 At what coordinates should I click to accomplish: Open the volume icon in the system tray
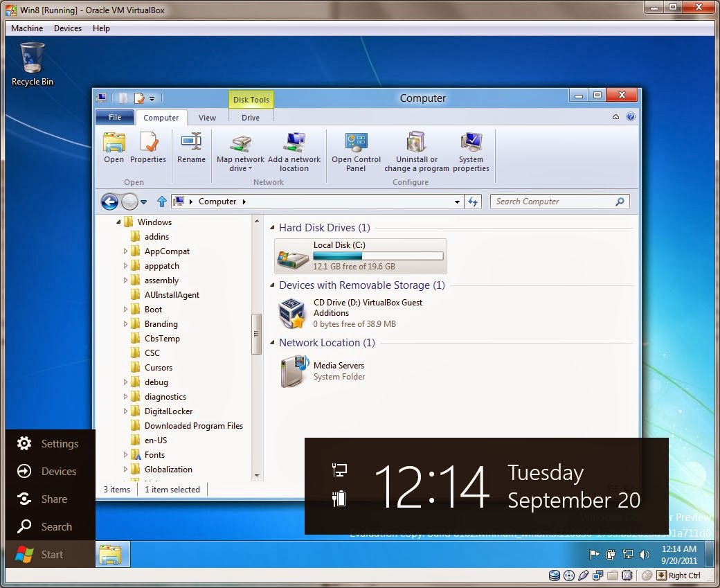645,554
